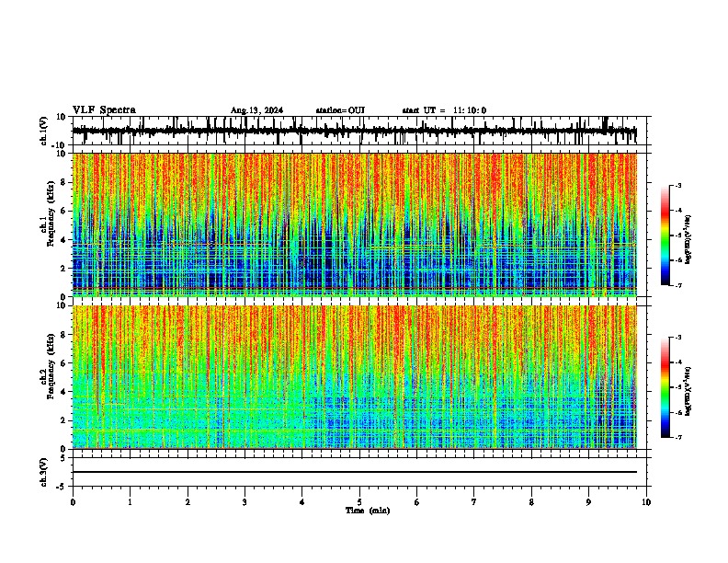Click inside the ch.1 spectrogram panel
This screenshot has height=563, width=728.
pyautogui.click(x=355, y=224)
